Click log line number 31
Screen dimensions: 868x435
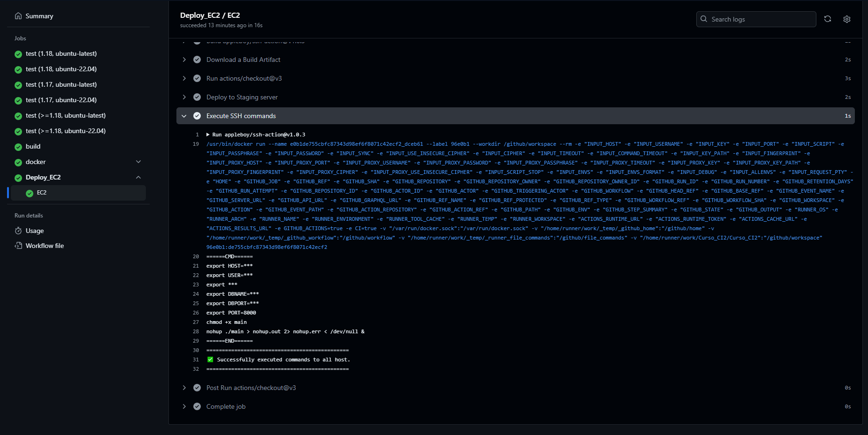[196, 360]
